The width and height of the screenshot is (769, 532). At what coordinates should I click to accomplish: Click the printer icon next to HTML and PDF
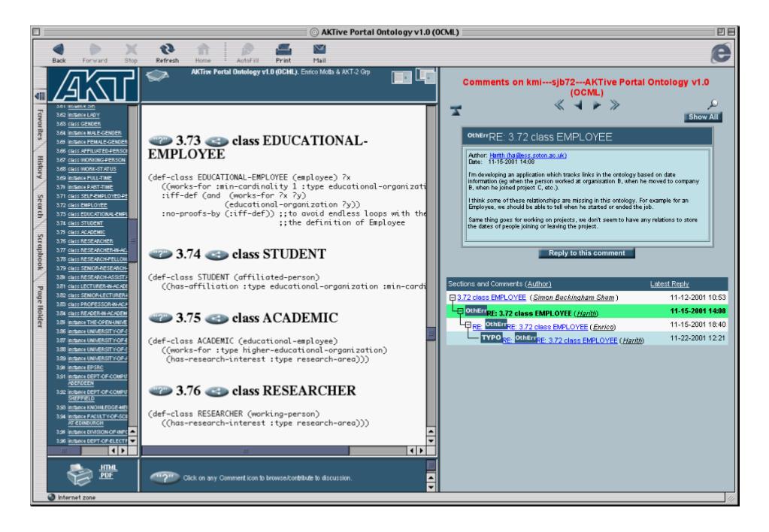pos(80,474)
